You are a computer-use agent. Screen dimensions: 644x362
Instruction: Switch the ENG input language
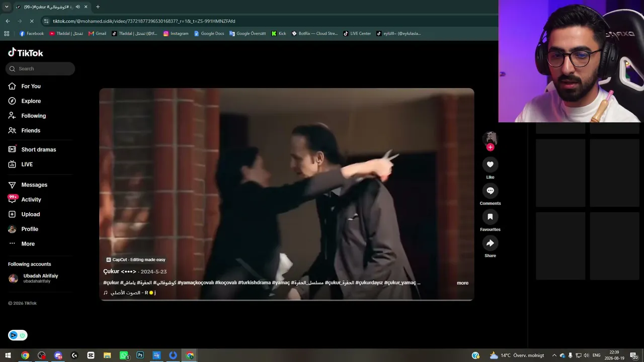pyautogui.click(x=597, y=355)
